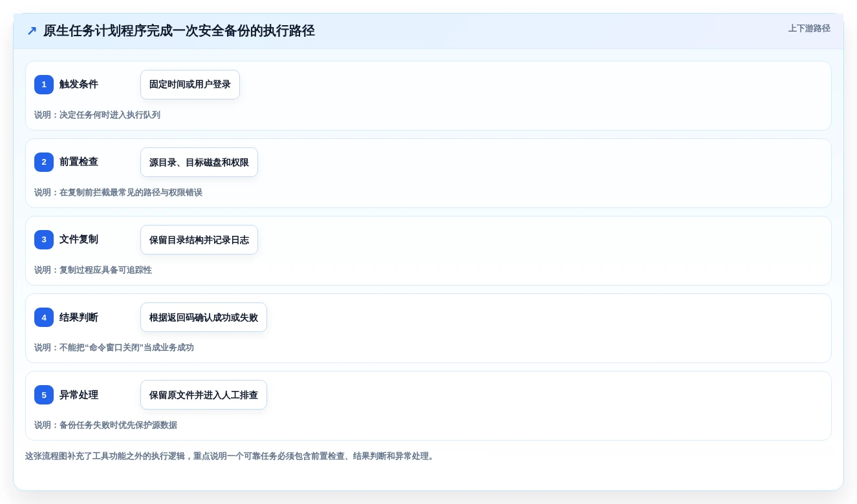Click the 保留目录结构并记录日志 chip
Image resolution: width=857 pixels, height=504 pixels.
[199, 240]
